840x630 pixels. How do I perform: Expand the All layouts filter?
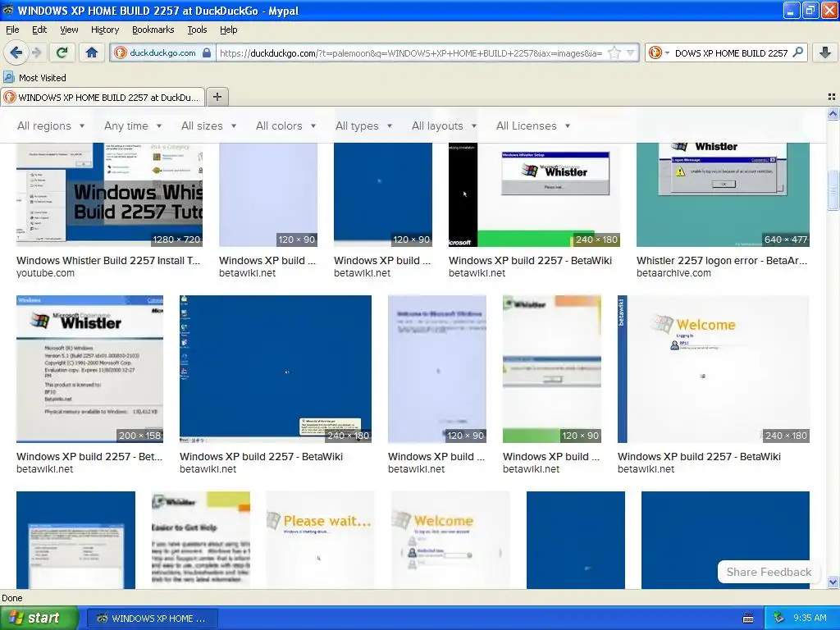click(x=444, y=126)
